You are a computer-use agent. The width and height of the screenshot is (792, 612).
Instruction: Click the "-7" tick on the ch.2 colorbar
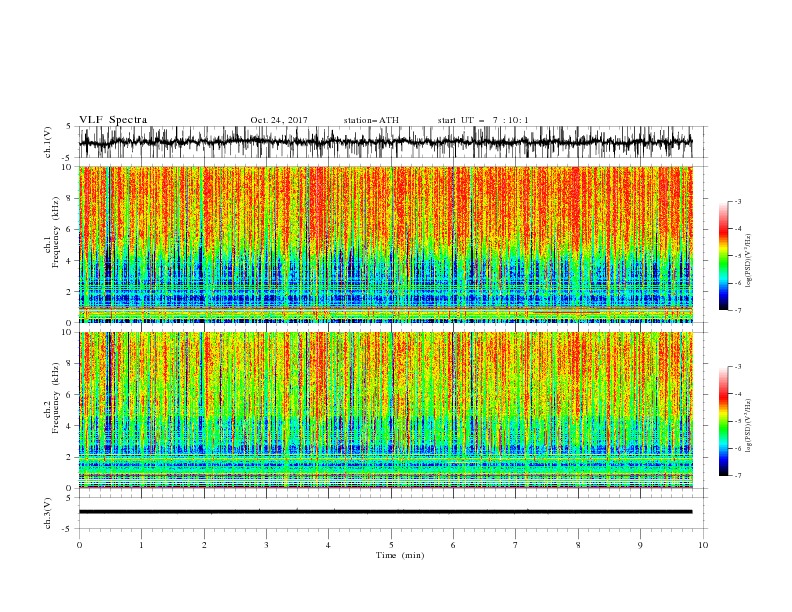click(737, 476)
